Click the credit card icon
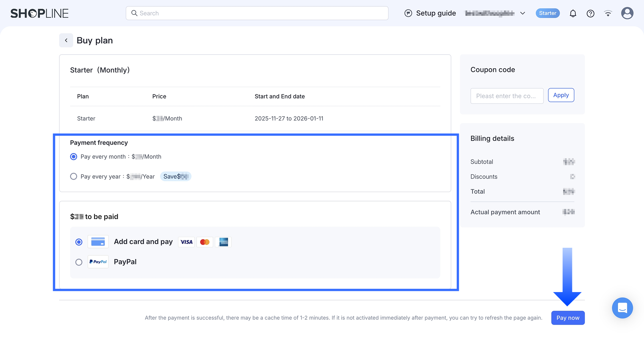The image size is (644, 347). (98, 242)
